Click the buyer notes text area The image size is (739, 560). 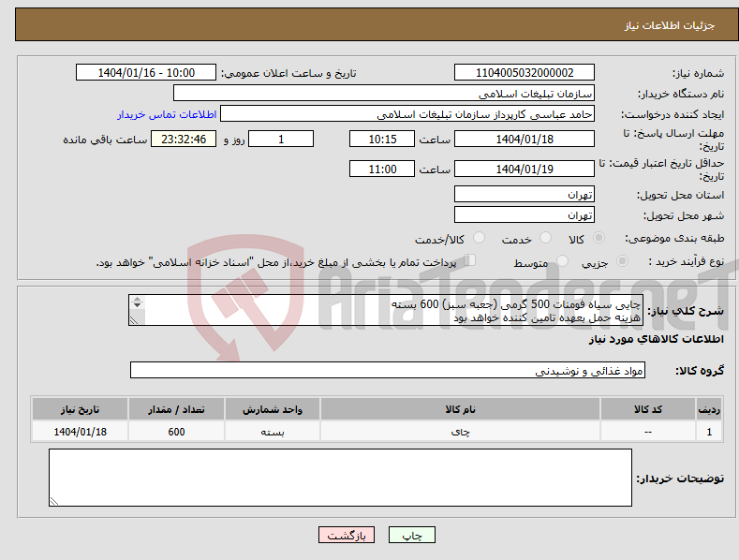point(340,478)
